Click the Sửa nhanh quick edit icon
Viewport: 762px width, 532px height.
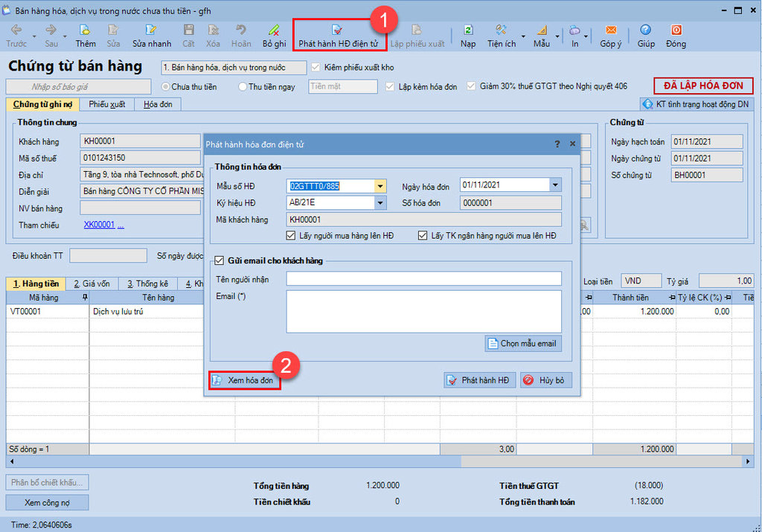pyautogui.click(x=152, y=36)
